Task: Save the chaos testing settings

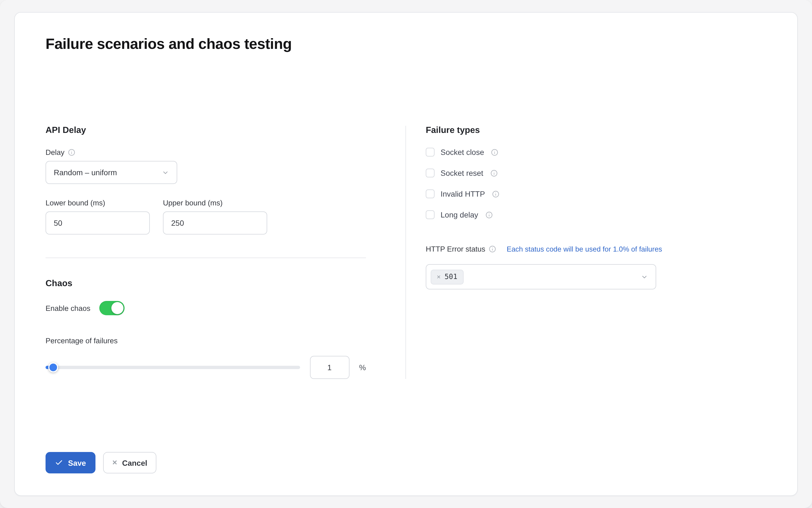Action: point(71,463)
